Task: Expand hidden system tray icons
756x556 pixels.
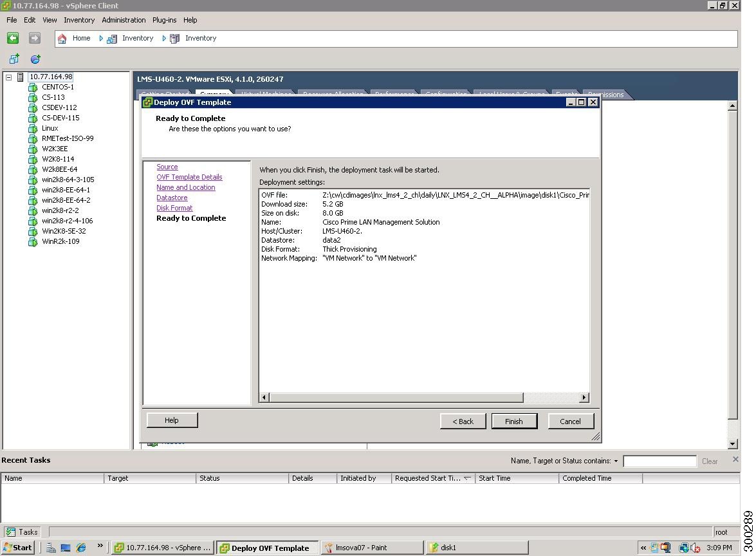Action: point(643,548)
